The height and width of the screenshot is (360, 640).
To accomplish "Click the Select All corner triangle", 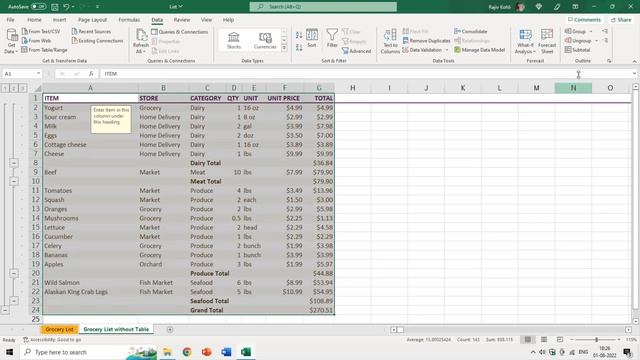I will (x=38, y=88).
